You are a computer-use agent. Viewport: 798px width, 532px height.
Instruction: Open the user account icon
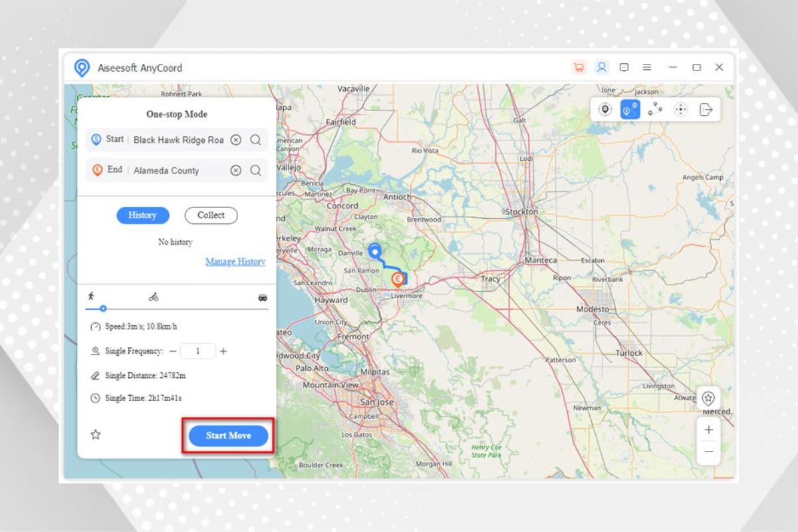click(x=601, y=67)
